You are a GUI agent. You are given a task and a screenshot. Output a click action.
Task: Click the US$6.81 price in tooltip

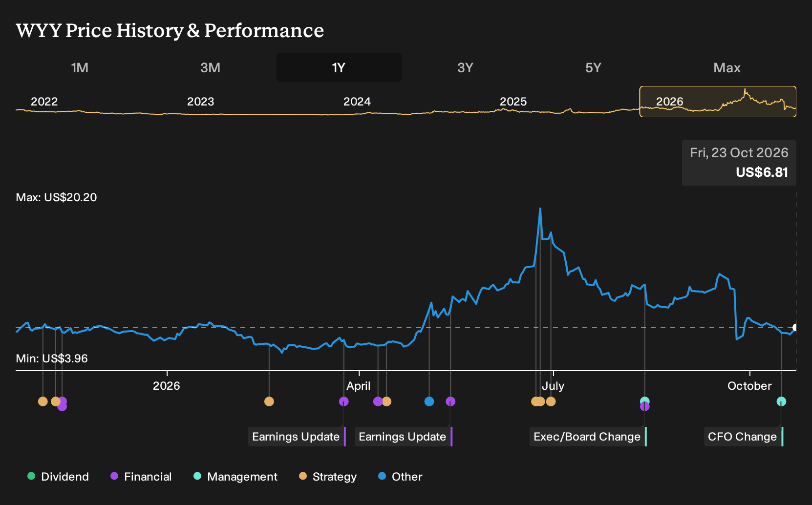(x=762, y=172)
